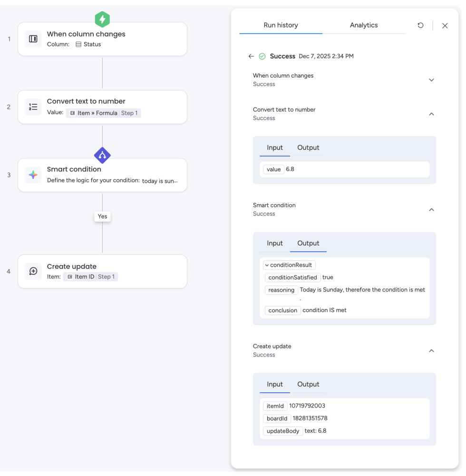Switch to the Analytics tab
Viewport: 466px width, 476px height.
(364, 25)
